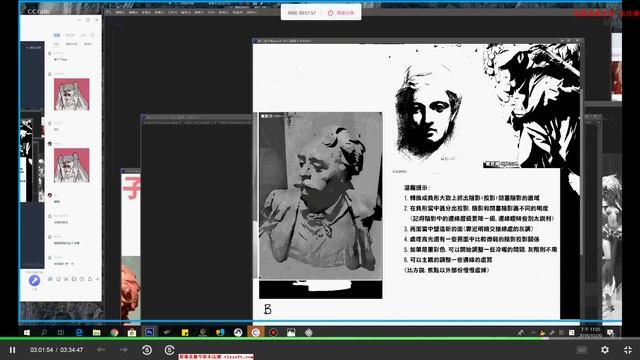Pause the video playback

[12, 350]
